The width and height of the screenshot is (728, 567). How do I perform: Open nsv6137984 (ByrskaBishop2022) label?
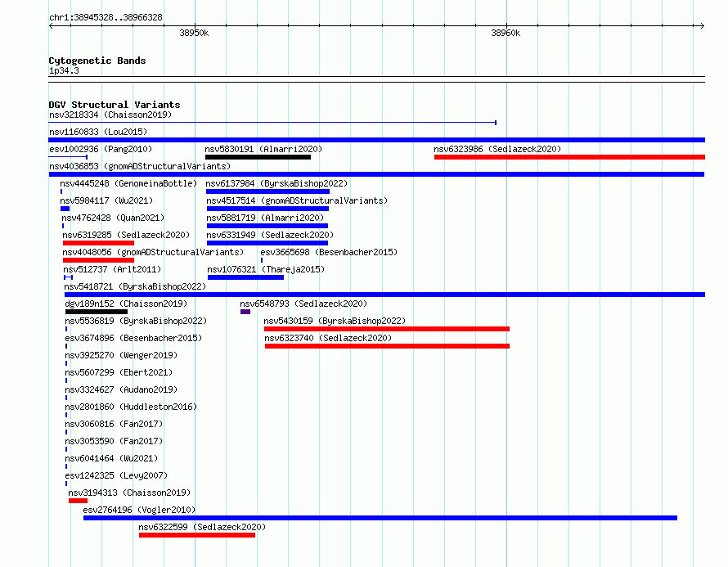pyautogui.click(x=276, y=183)
